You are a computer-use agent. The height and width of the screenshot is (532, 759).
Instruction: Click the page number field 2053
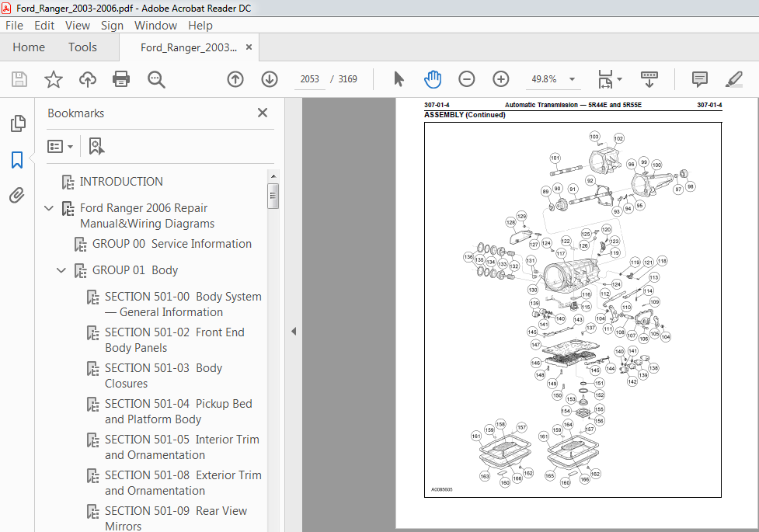pos(309,79)
